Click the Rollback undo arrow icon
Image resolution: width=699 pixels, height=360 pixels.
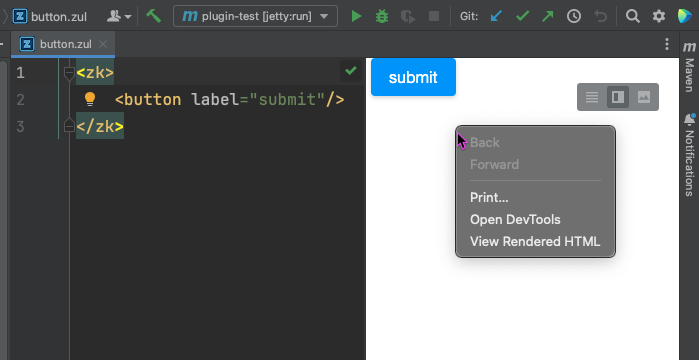pos(600,16)
